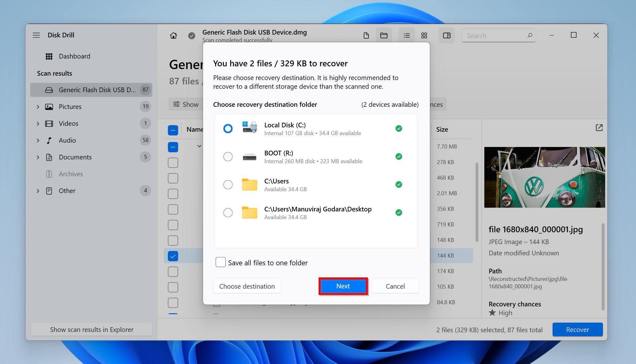Click Choose destination button
Image resolution: width=636 pixels, height=364 pixels.
pyautogui.click(x=247, y=286)
